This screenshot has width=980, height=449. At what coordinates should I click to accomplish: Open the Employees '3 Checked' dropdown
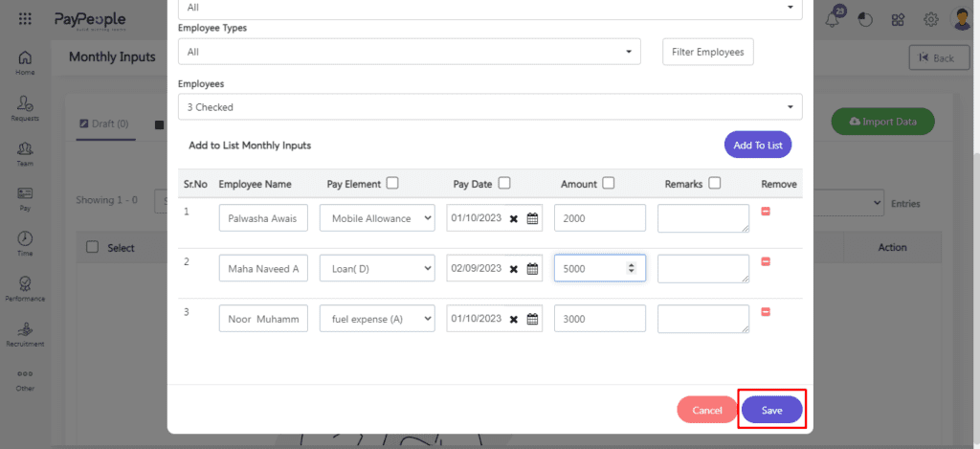click(x=490, y=107)
